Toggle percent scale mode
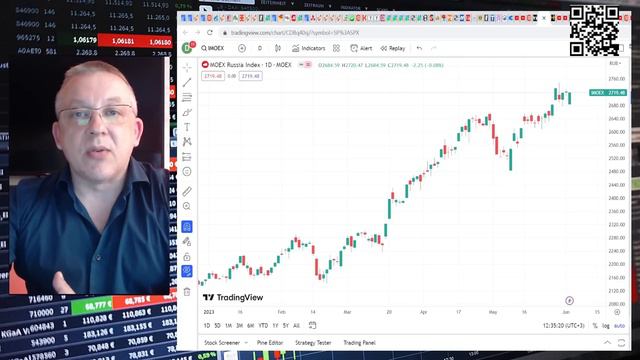Viewport: 640px width, 360px height. click(595, 326)
